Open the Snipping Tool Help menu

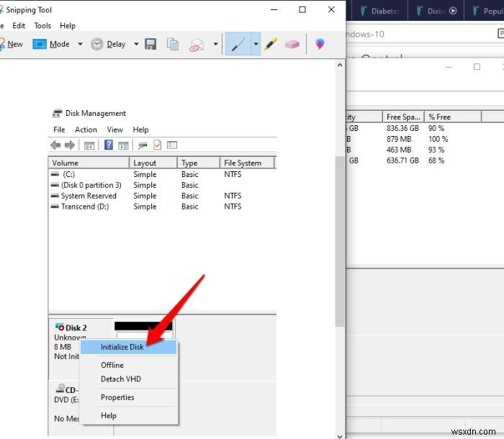68,26
